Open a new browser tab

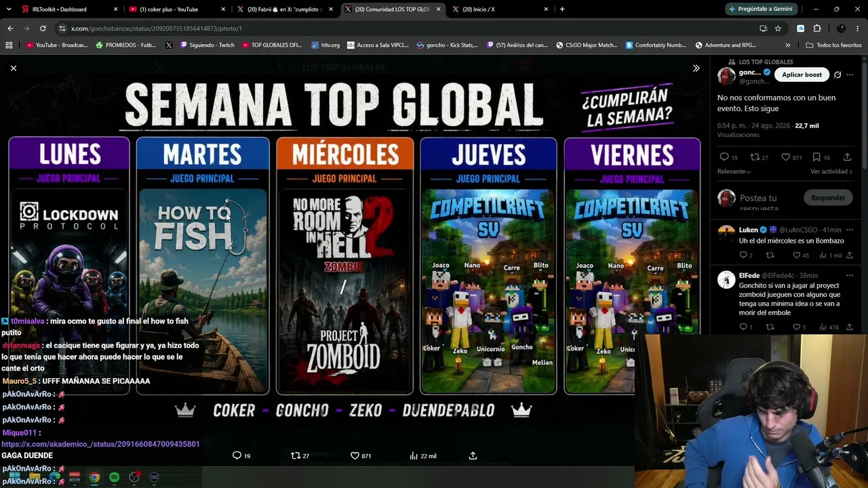click(x=562, y=9)
